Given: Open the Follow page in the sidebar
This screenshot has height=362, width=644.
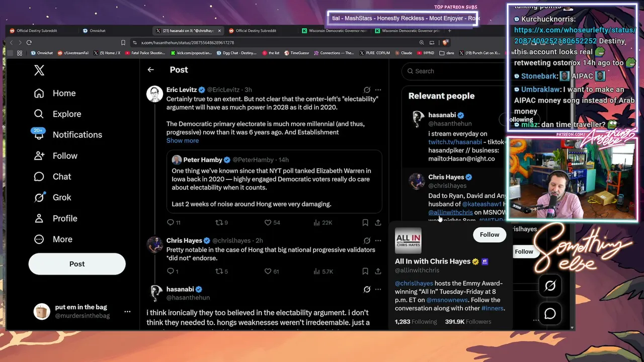Looking at the screenshot, I should tap(55, 156).
